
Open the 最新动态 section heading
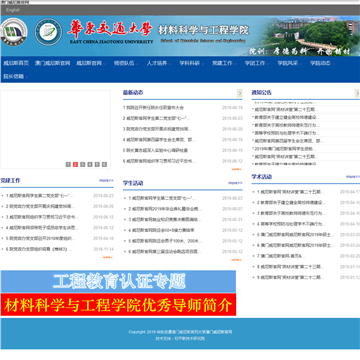point(133,92)
